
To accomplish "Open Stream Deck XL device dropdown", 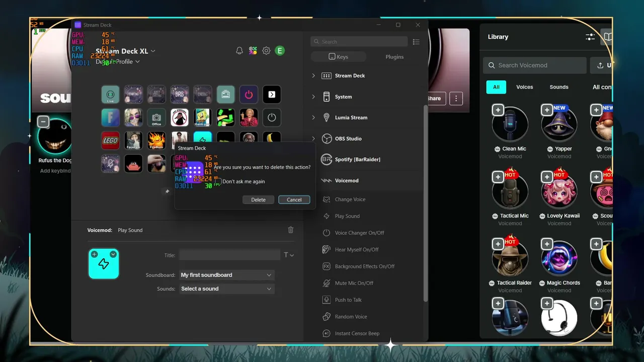I will coord(126,51).
